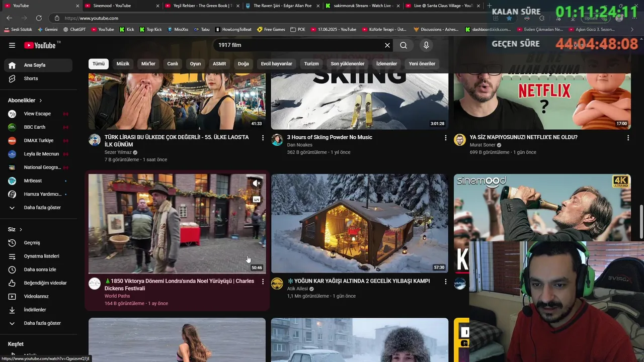The width and height of the screenshot is (644, 362).
Task: Open Sezer Yılmaz channel name link
Action: click(118, 152)
